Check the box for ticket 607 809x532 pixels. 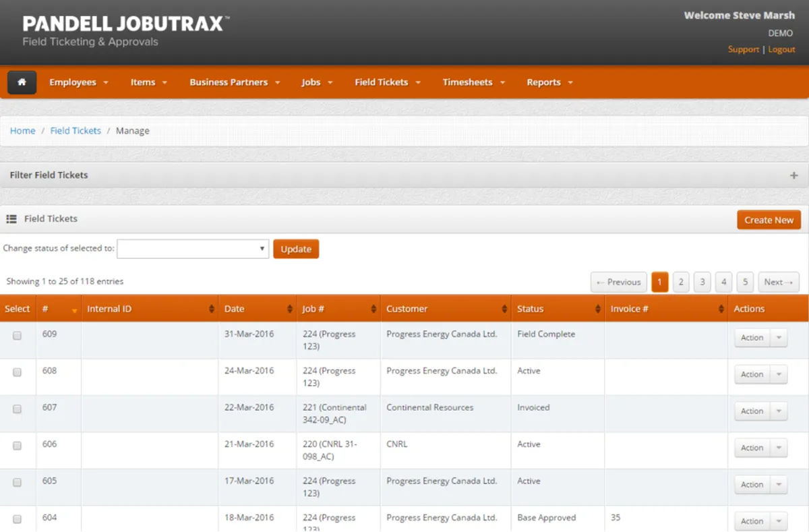(18, 409)
